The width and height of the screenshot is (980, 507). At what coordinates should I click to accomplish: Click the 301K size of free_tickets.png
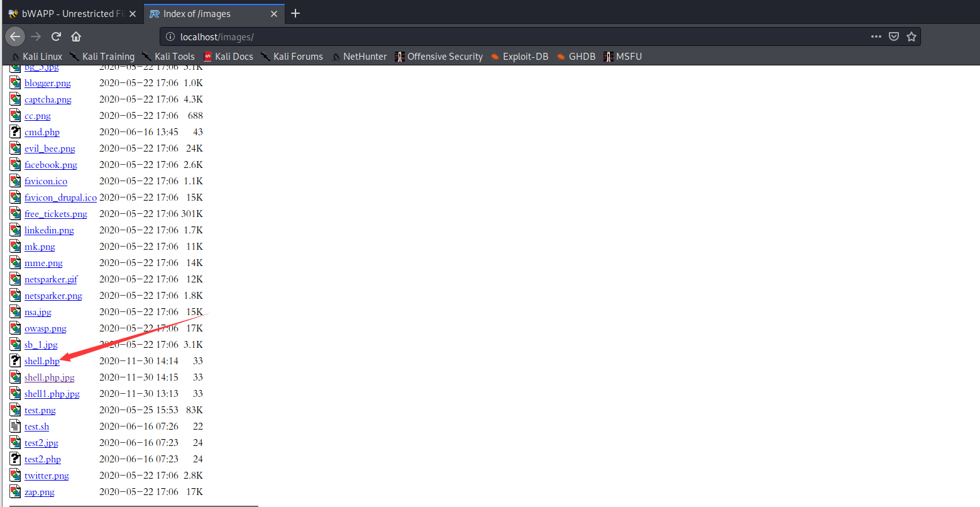[192, 214]
